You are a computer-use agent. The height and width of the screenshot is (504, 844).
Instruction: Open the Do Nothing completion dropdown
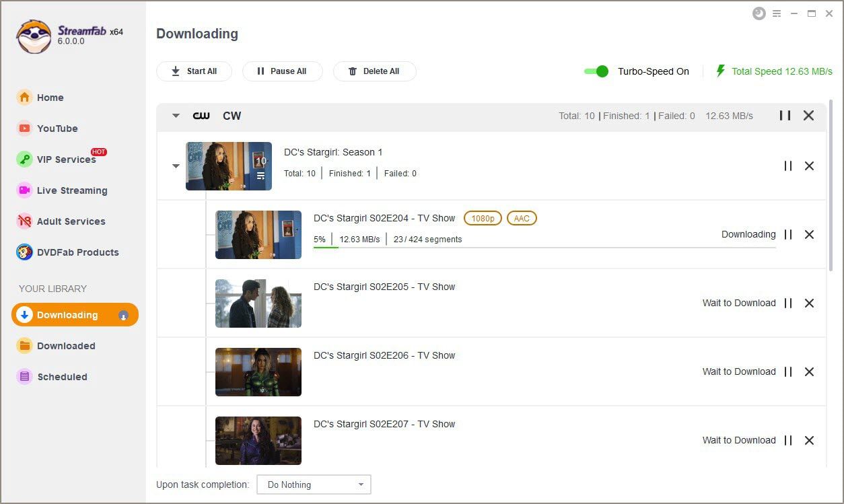pyautogui.click(x=314, y=484)
